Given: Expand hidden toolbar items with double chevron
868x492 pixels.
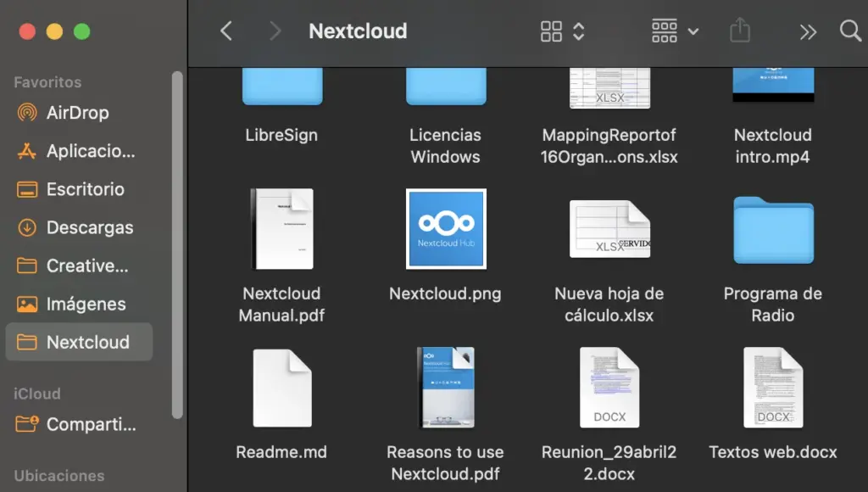Looking at the screenshot, I should click(808, 31).
